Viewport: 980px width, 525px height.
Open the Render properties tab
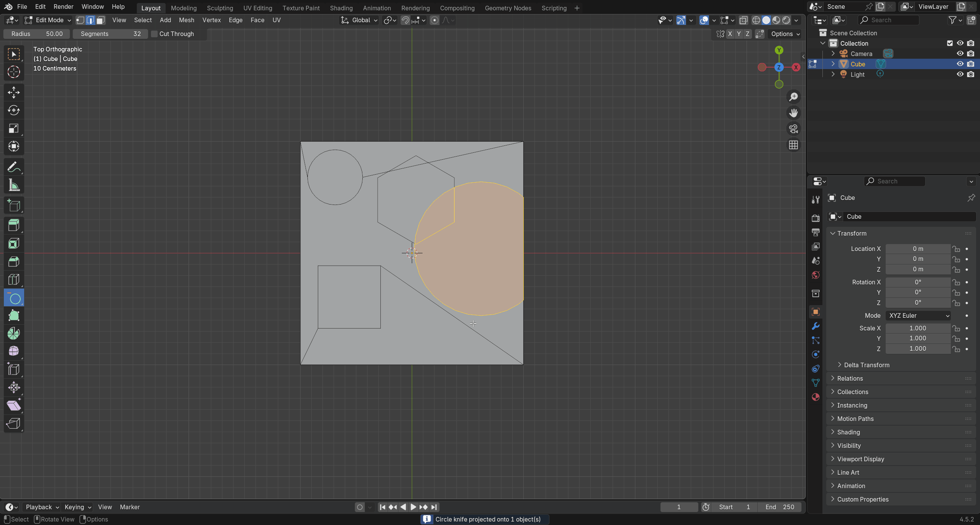click(816, 218)
